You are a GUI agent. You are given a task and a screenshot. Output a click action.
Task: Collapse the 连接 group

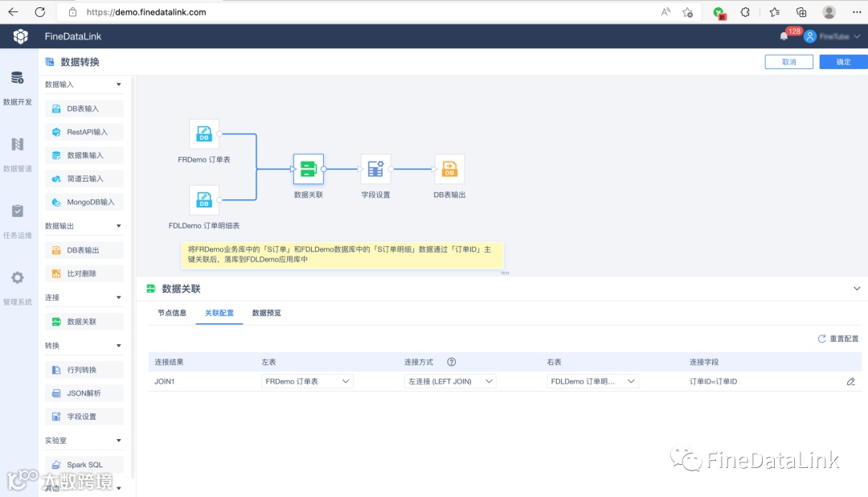pyautogui.click(x=118, y=298)
